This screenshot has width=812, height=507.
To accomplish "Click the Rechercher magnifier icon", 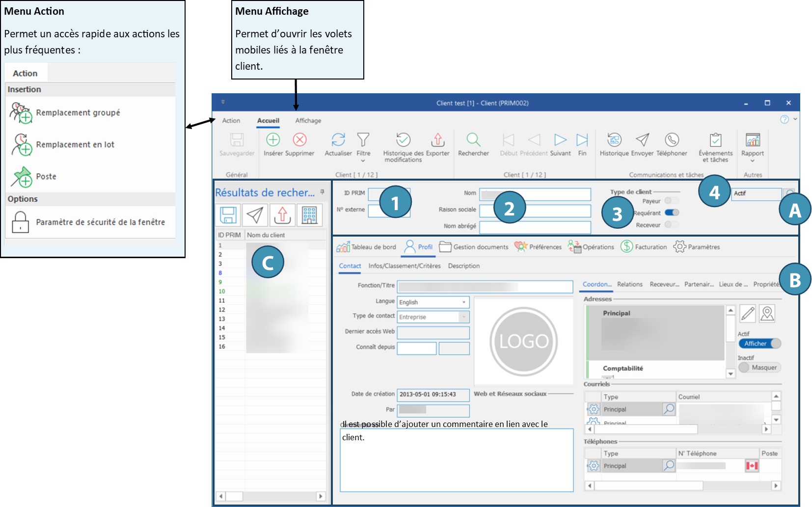I will (x=473, y=140).
